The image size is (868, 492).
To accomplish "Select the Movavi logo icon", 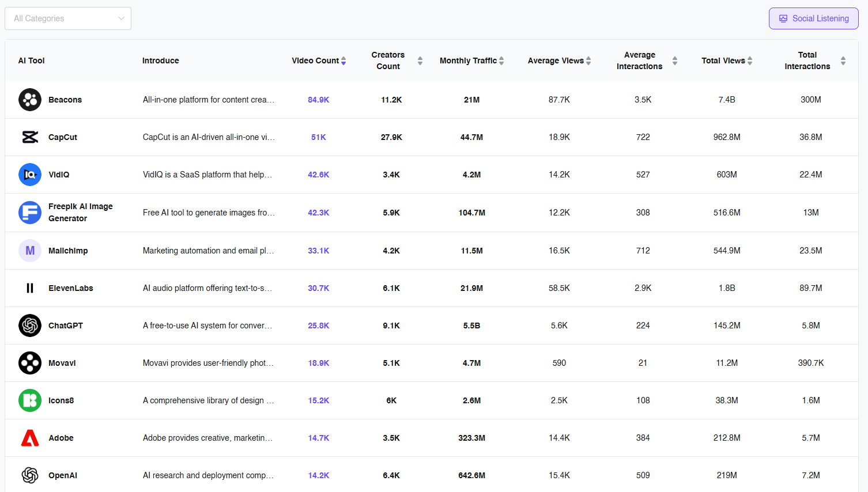I will (x=30, y=363).
